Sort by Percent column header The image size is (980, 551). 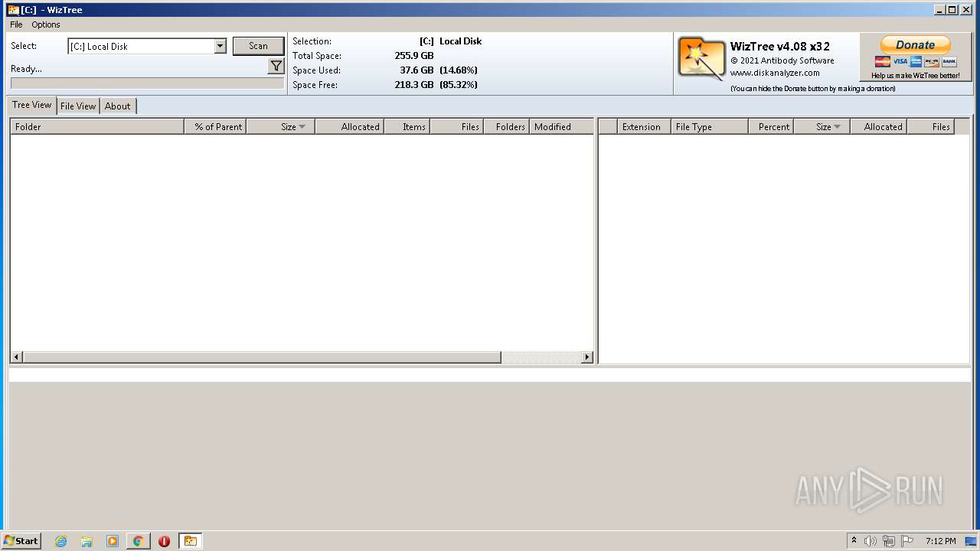(x=771, y=126)
